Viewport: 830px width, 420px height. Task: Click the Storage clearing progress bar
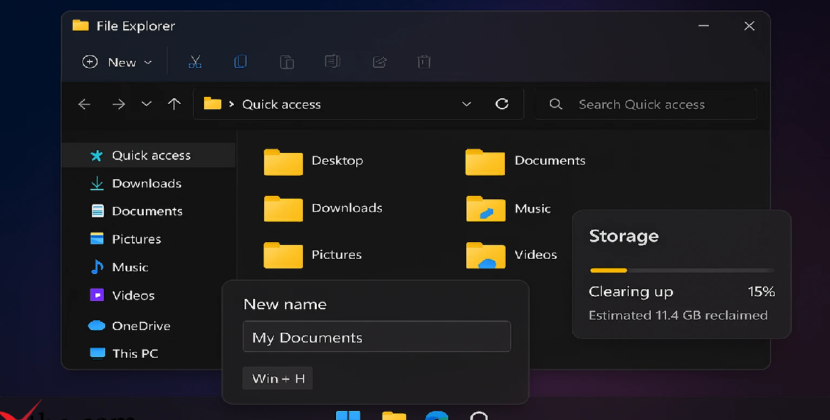tap(682, 270)
